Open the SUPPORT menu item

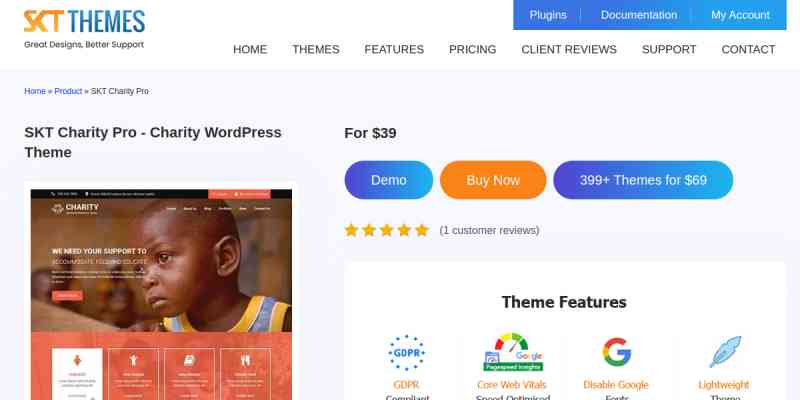[669, 49]
